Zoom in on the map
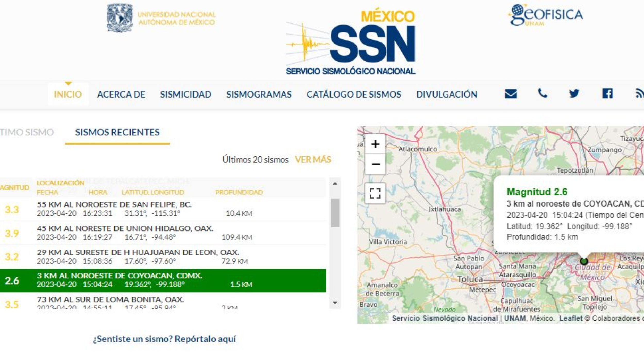The width and height of the screenshot is (644, 360). (x=375, y=144)
